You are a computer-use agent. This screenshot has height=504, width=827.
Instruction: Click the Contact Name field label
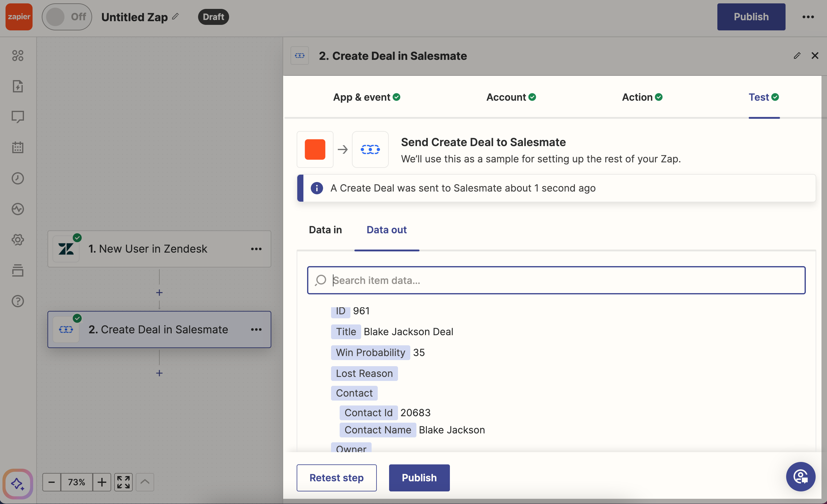[378, 430]
